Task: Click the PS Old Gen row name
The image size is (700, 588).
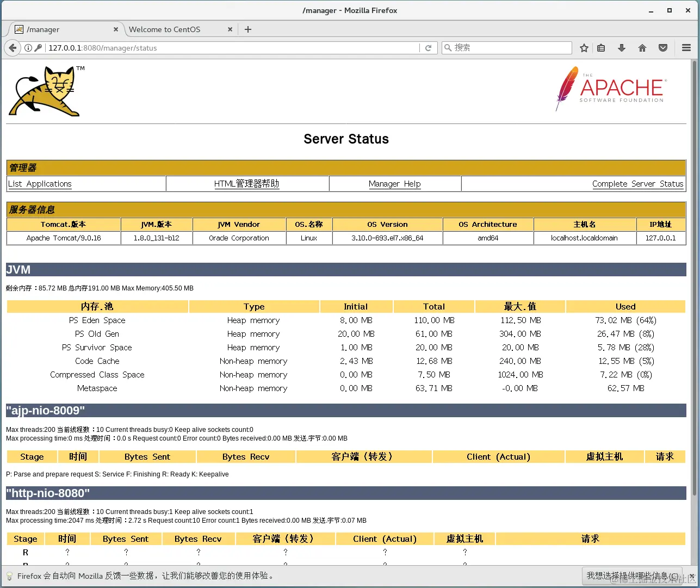Action: pos(97,334)
